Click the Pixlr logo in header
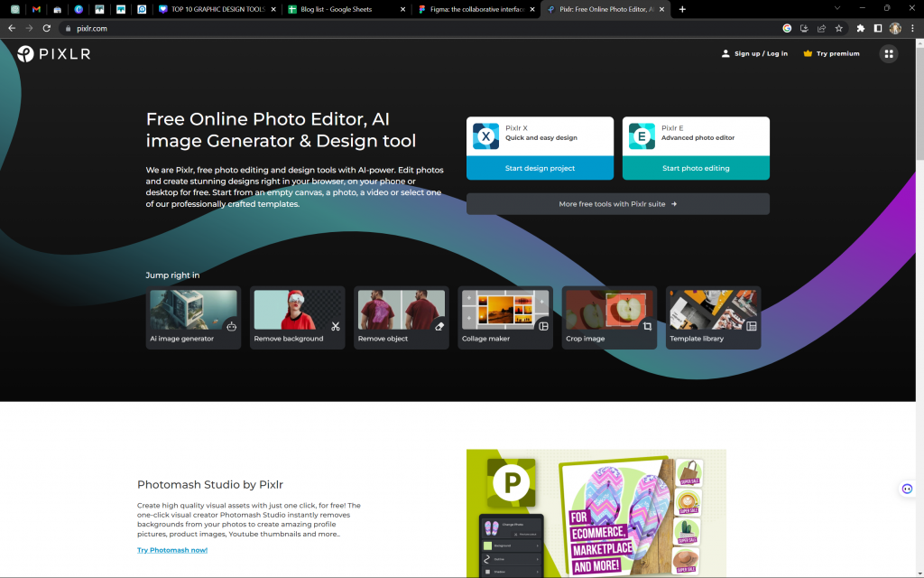 click(x=54, y=54)
